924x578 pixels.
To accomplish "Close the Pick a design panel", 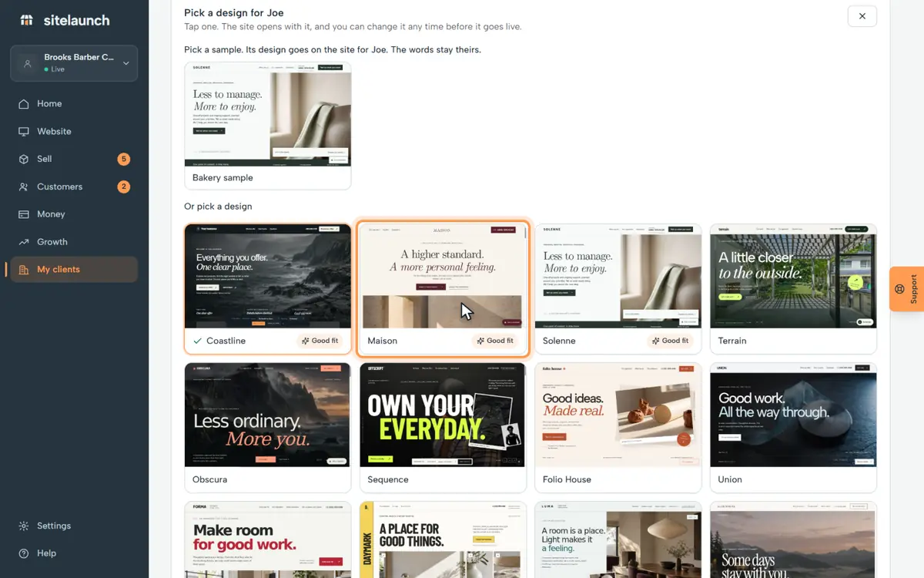I will [862, 16].
